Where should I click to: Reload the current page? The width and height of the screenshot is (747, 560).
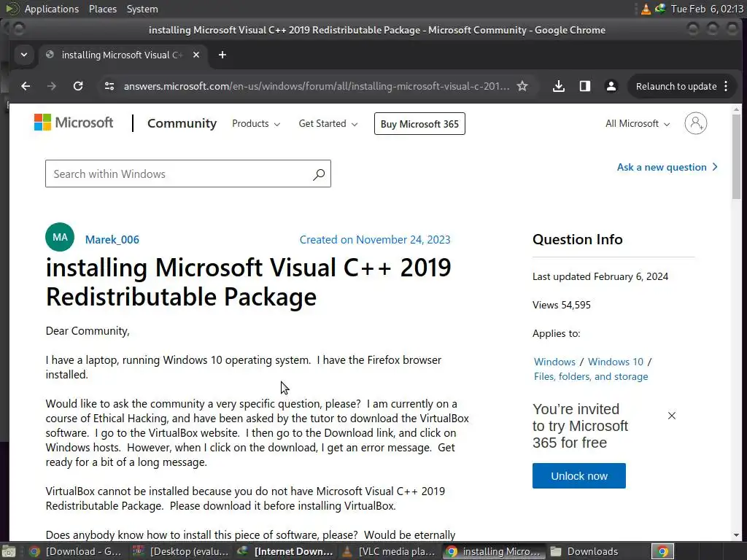78,86
